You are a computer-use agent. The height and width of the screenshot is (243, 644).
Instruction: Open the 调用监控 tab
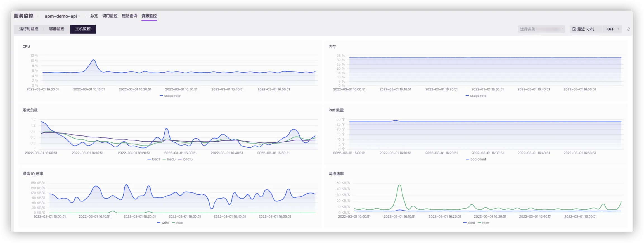[110, 16]
